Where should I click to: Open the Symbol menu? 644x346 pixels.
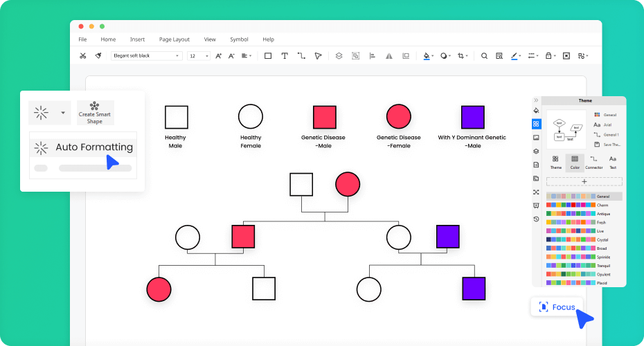tap(239, 39)
